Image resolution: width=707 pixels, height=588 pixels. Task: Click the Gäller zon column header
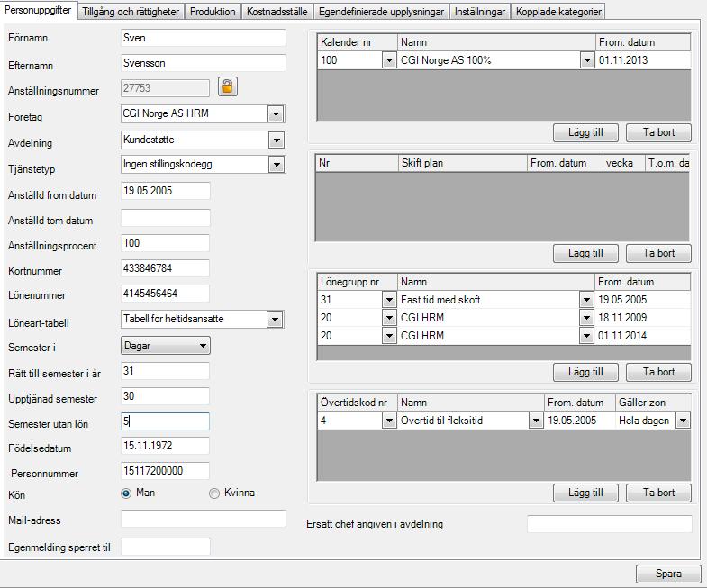tap(653, 403)
